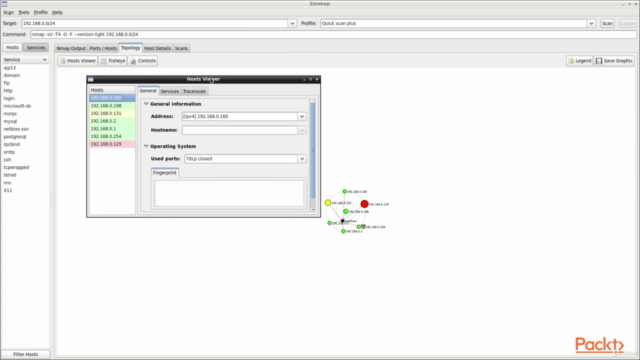Click the Service column header sort arrow

click(44, 60)
